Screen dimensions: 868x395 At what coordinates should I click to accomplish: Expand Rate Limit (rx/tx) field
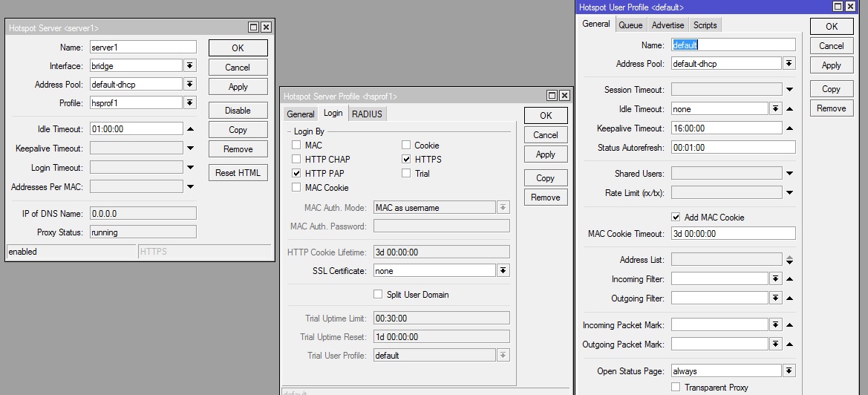[790, 193]
